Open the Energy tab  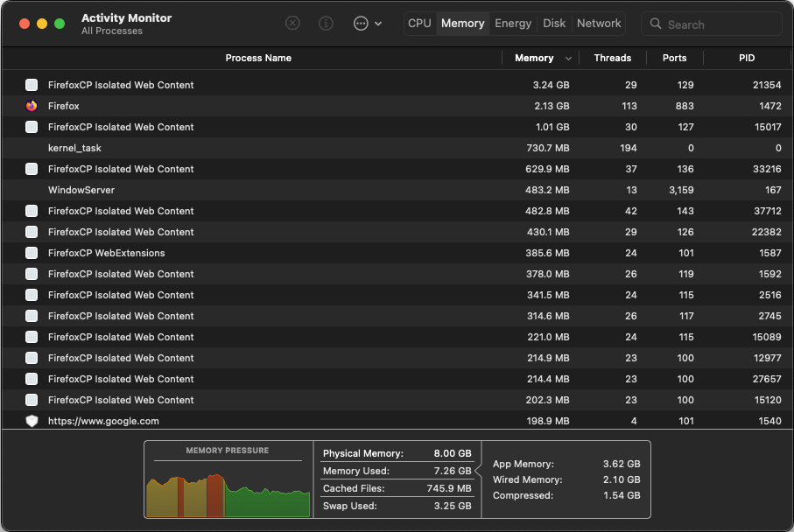pyautogui.click(x=513, y=24)
